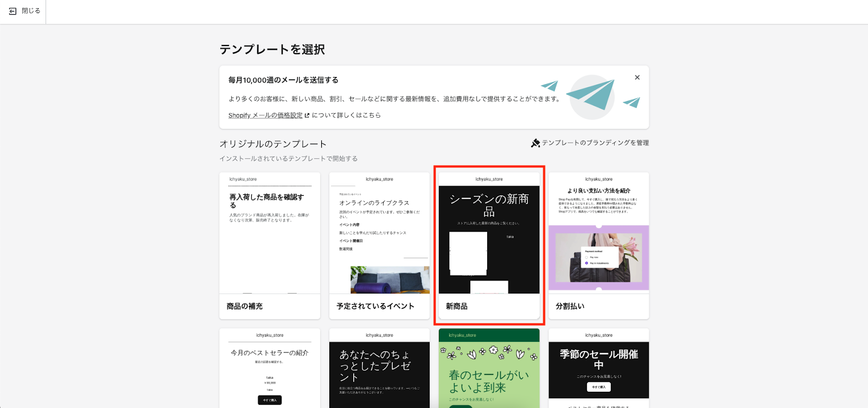Click the 今すぐ購入 button in ベストセラー template
The image size is (868, 408).
pos(270,400)
